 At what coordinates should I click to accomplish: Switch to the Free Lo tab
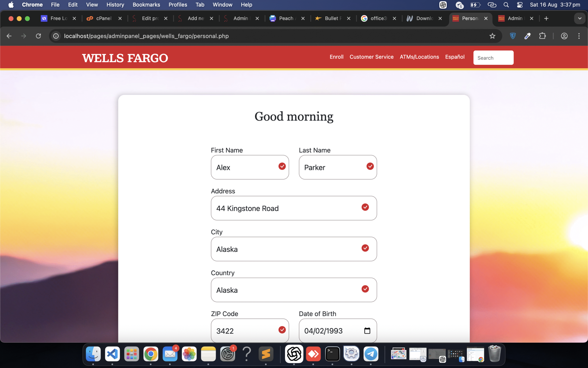pos(58,18)
